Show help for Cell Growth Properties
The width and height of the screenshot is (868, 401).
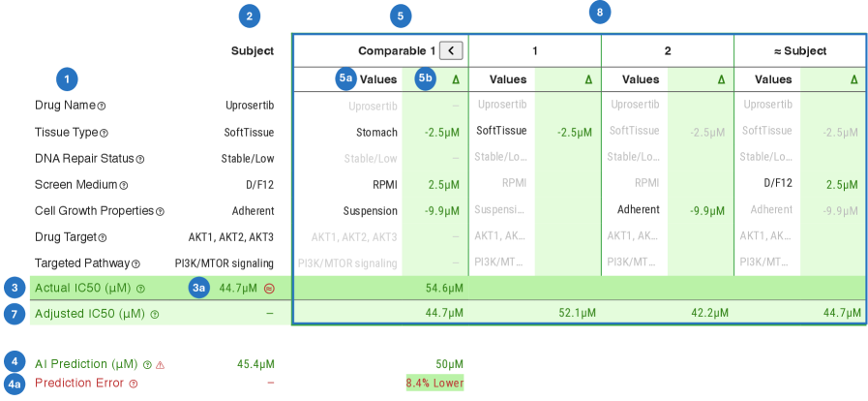coord(161,211)
